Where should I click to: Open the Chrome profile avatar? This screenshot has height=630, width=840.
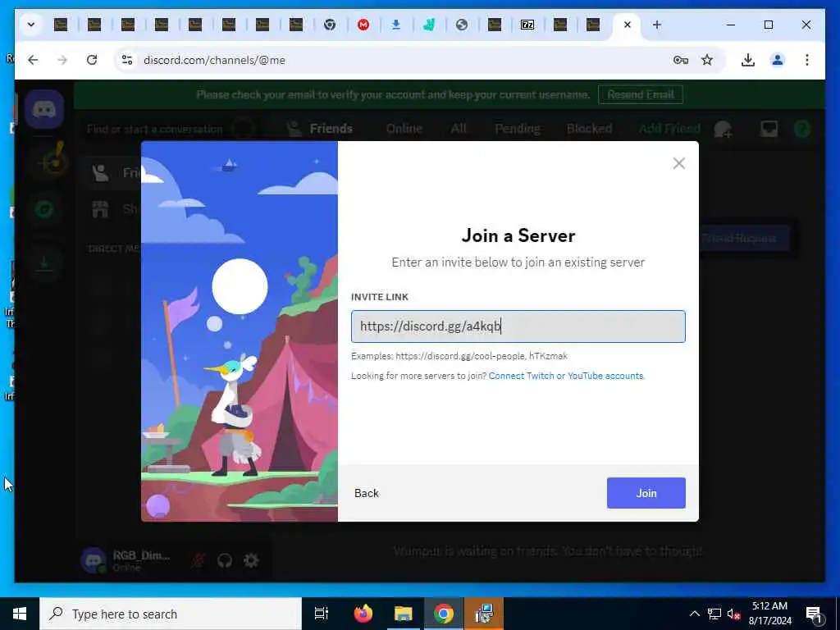click(778, 60)
